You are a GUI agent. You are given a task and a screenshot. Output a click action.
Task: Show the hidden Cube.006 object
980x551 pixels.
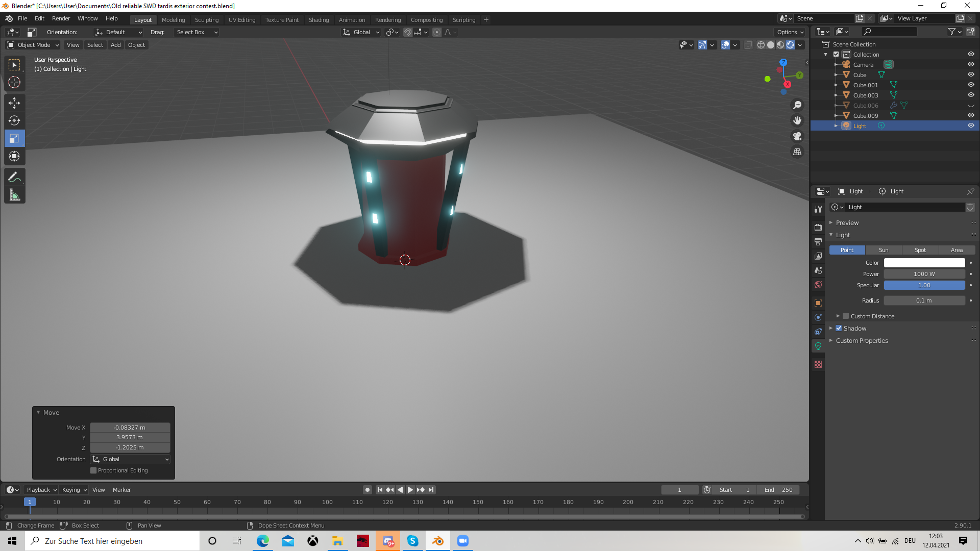pyautogui.click(x=971, y=106)
